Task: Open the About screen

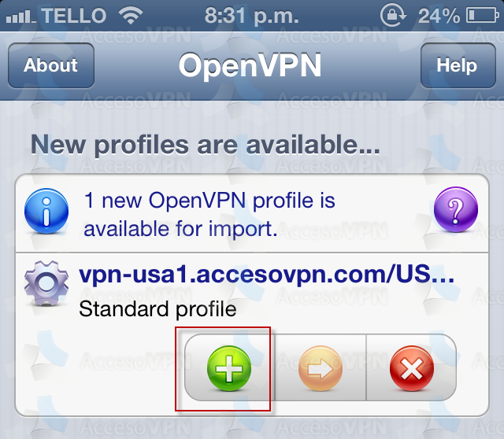Action: coord(50,65)
